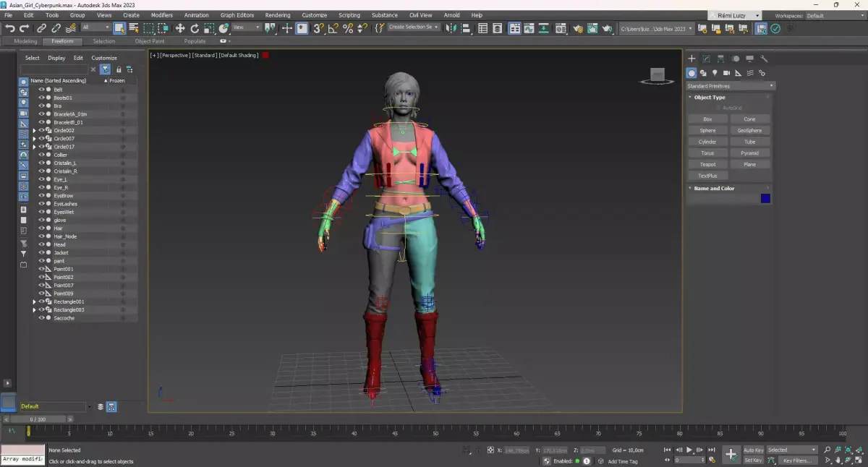Open the Render Setup teapot icon
The height and width of the screenshot is (467, 868).
[578, 28]
